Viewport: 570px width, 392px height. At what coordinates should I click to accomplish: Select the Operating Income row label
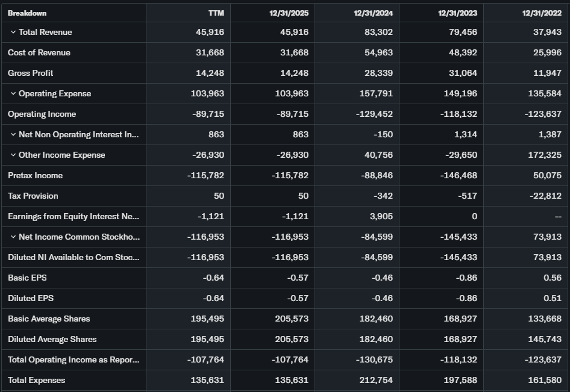click(x=42, y=114)
